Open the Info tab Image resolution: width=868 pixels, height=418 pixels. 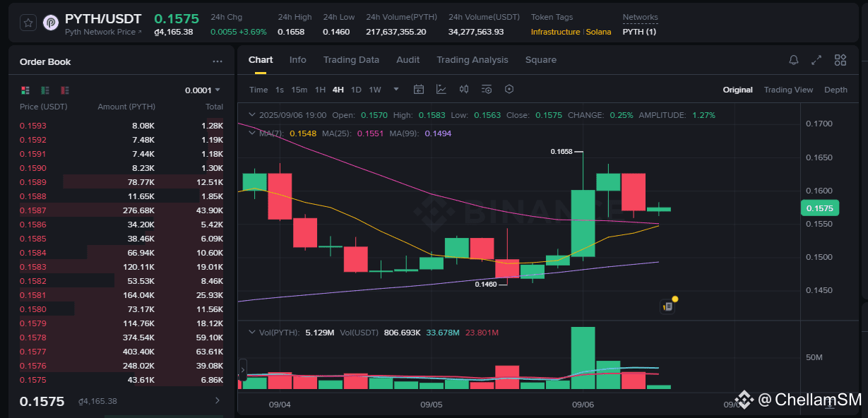point(298,60)
